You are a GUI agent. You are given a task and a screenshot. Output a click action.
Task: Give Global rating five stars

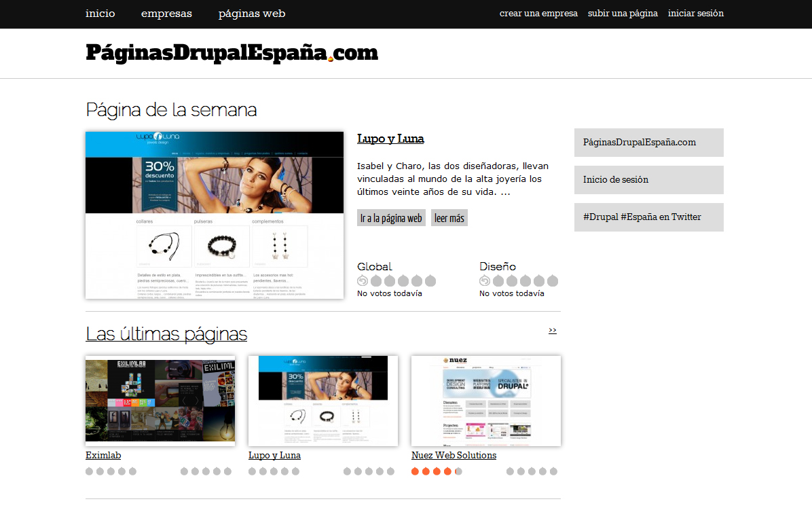tap(430, 280)
